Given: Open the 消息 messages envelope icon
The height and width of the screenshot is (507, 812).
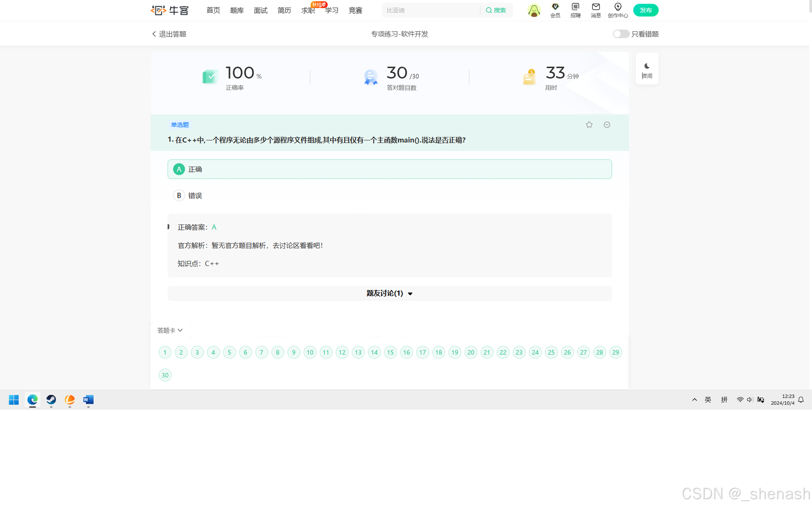Looking at the screenshot, I should pyautogui.click(x=596, y=10).
